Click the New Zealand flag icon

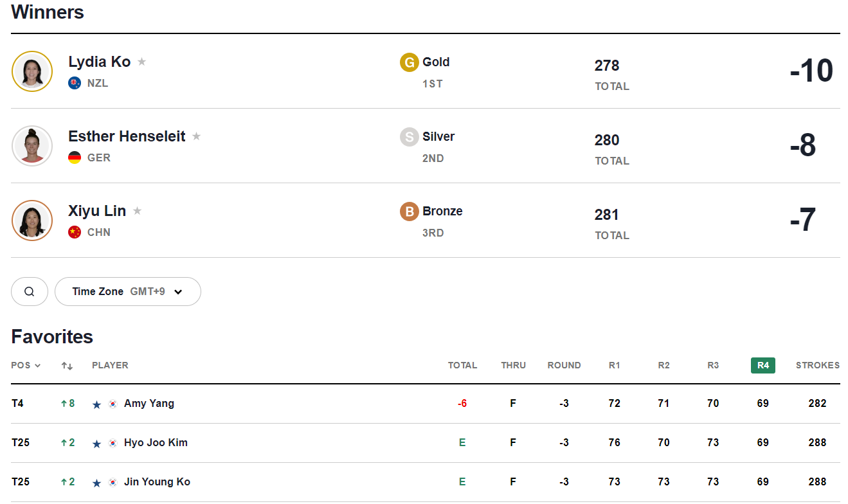point(75,83)
